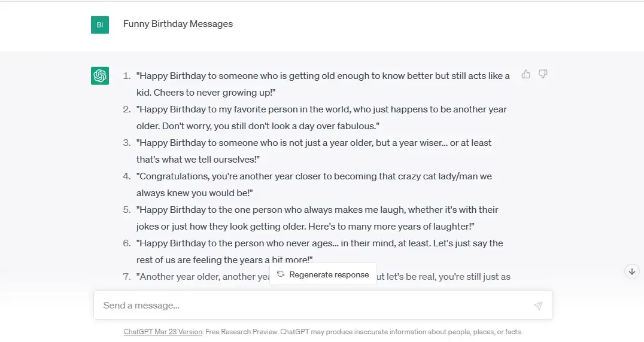Click the 'Funny Birthday Messages' prompt text
Image resolution: width=644 pixels, height=342 pixels.
click(x=178, y=24)
